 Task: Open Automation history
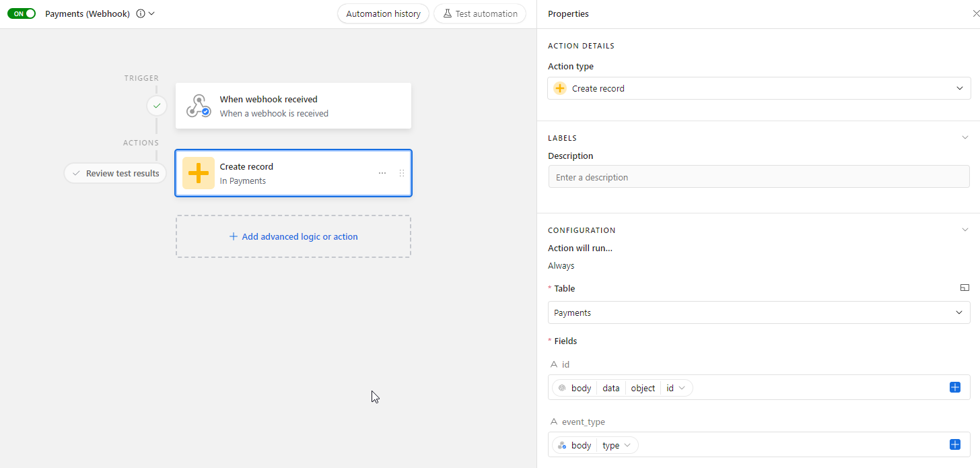(x=383, y=13)
